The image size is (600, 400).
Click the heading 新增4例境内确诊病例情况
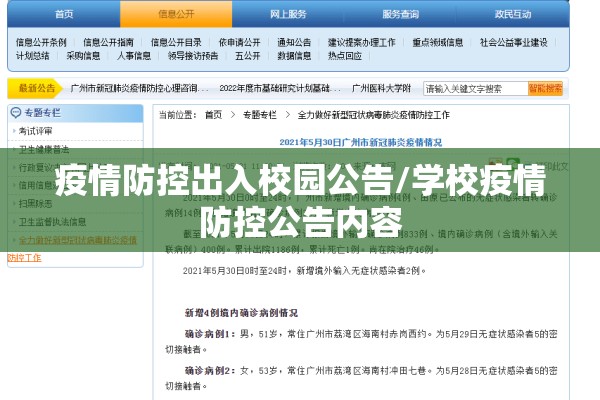pyautogui.click(x=241, y=313)
